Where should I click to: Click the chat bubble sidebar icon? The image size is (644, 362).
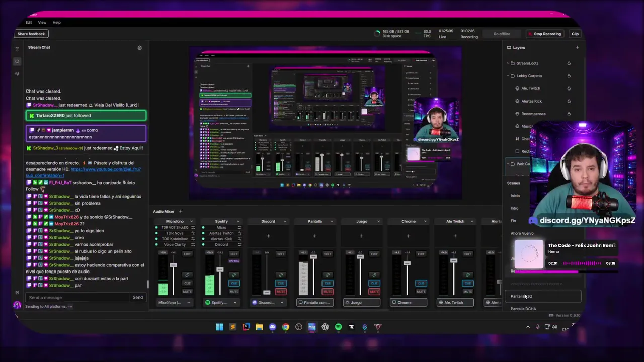(x=17, y=61)
